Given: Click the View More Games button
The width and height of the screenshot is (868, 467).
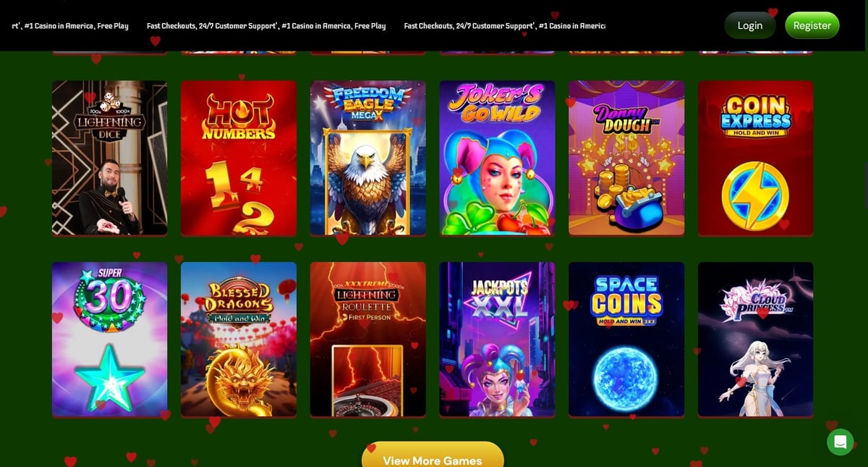Looking at the screenshot, I should [433, 456].
